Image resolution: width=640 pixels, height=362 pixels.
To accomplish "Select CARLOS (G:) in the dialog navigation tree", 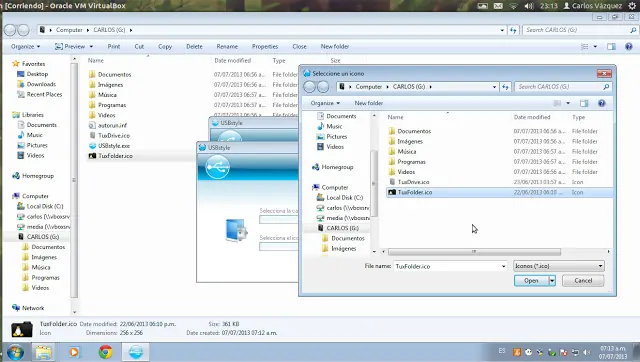I will tap(342, 228).
